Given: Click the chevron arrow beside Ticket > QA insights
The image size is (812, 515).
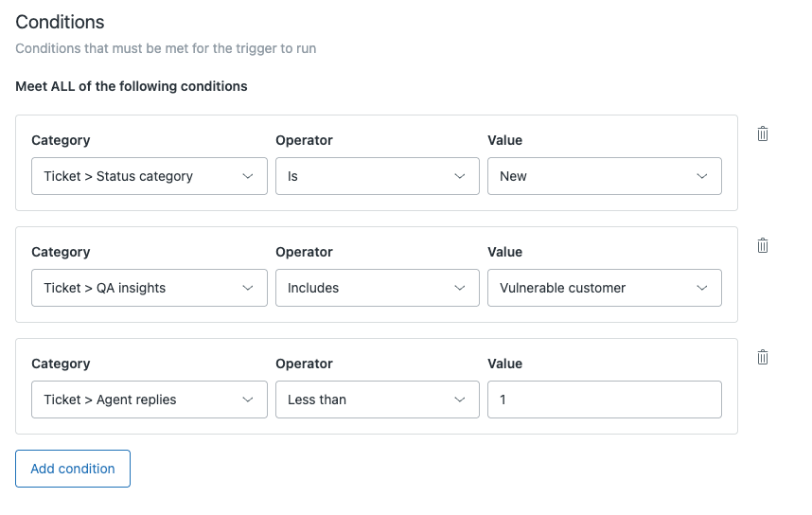Looking at the screenshot, I should pos(248,289).
